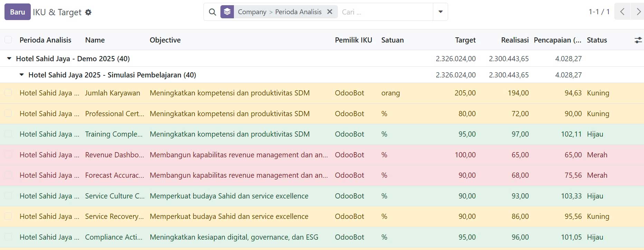The width and height of the screenshot is (644, 250).
Task: Go to the next page of records
Action: click(638, 12)
